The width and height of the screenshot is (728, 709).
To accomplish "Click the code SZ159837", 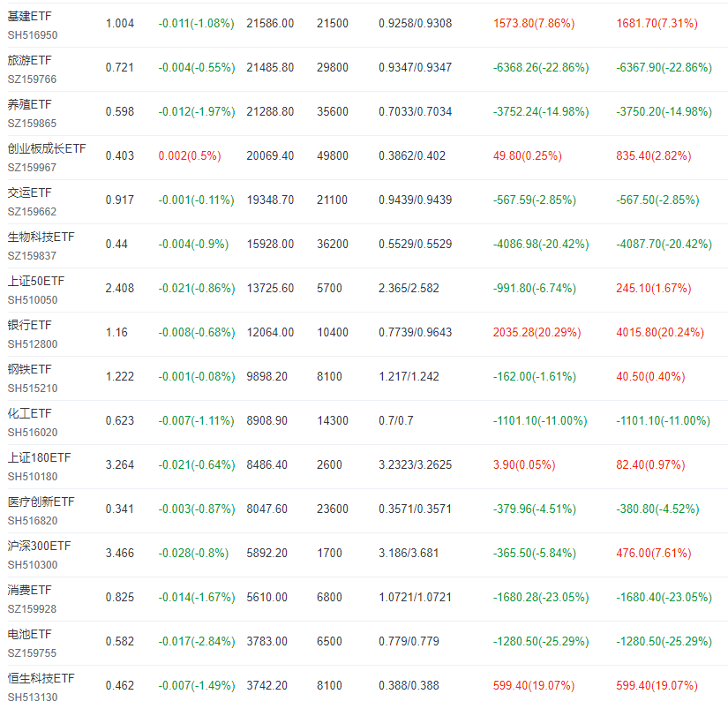I will point(32,256).
